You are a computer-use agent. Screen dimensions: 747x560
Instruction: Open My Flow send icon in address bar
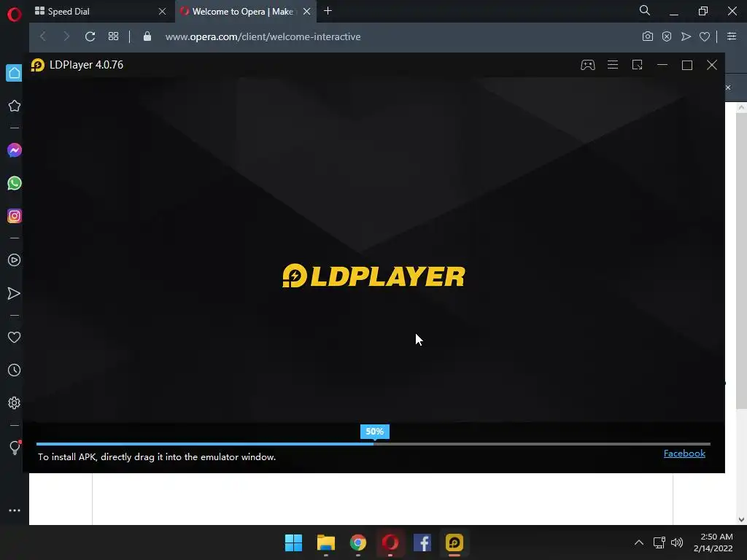(x=686, y=36)
